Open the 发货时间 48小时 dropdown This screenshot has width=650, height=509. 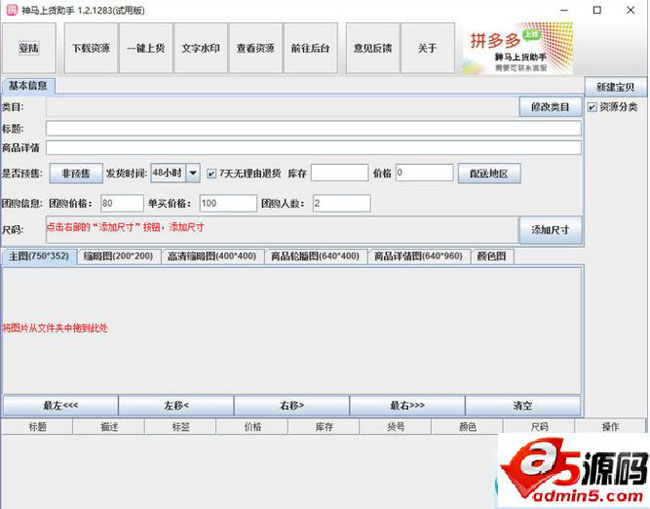(175, 173)
